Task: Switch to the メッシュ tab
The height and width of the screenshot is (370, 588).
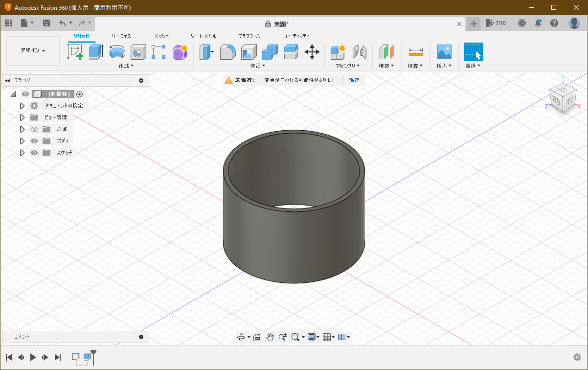Action: pyautogui.click(x=162, y=36)
